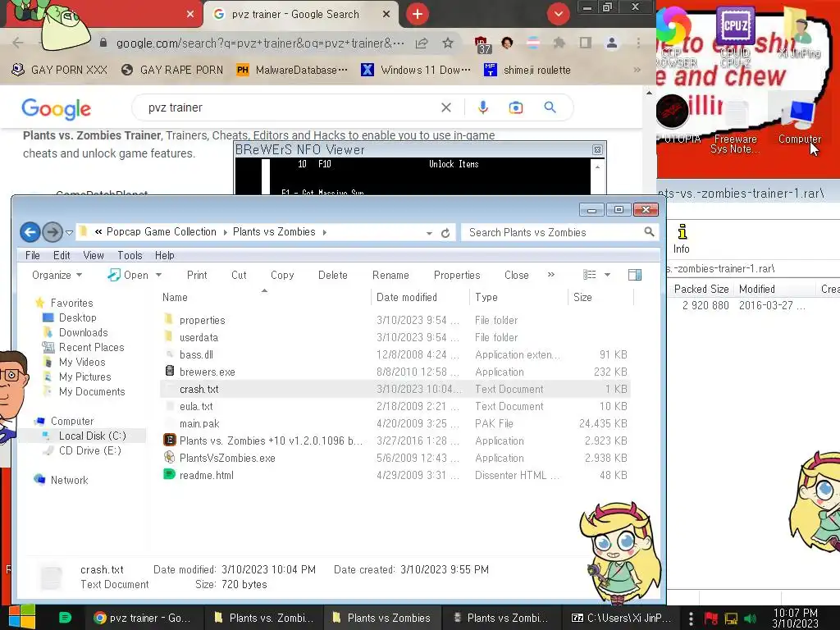Bookmark this page with star icon

(x=448, y=43)
